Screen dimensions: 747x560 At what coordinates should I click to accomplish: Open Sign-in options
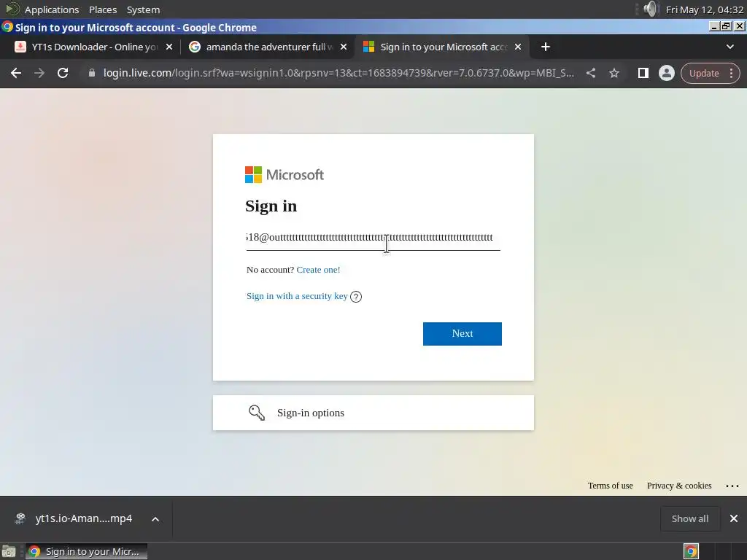(373, 413)
